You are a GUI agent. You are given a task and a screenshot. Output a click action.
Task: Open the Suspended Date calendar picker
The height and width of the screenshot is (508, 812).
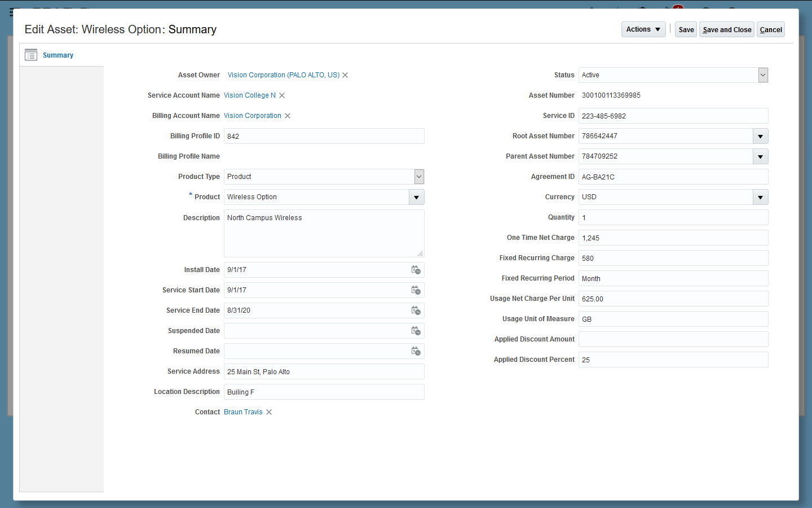tap(416, 331)
